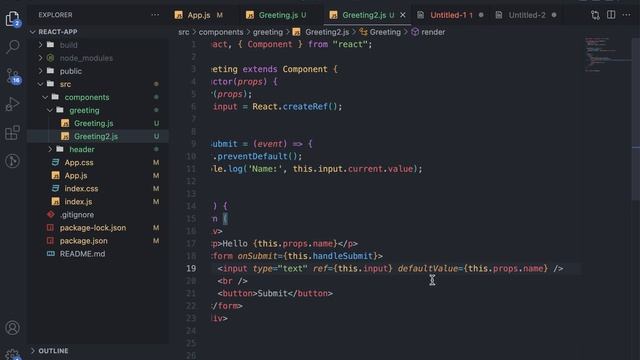The width and height of the screenshot is (640, 360).
Task: Switch to the Greeting.js tab
Action: coord(278,15)
